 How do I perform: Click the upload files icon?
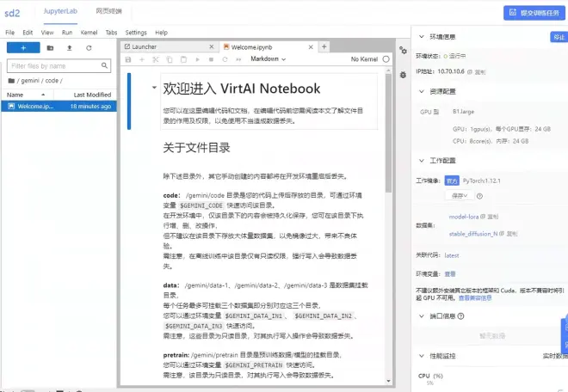70,48
